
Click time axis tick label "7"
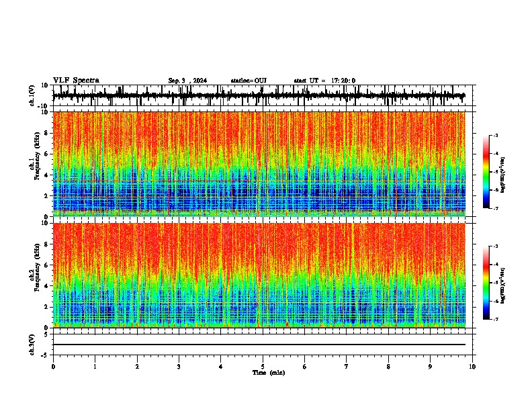(x=347, y=367)
